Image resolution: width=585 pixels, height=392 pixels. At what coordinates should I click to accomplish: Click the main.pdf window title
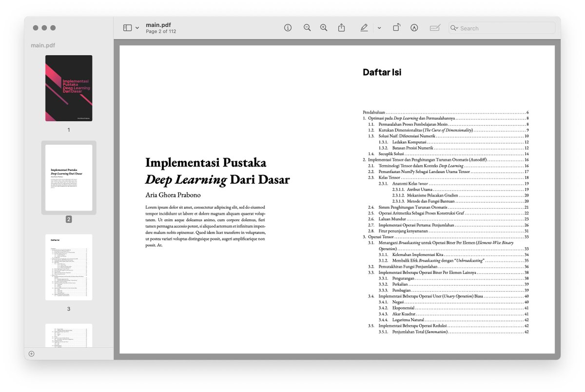pyautogui.click(x=158, y=25)
